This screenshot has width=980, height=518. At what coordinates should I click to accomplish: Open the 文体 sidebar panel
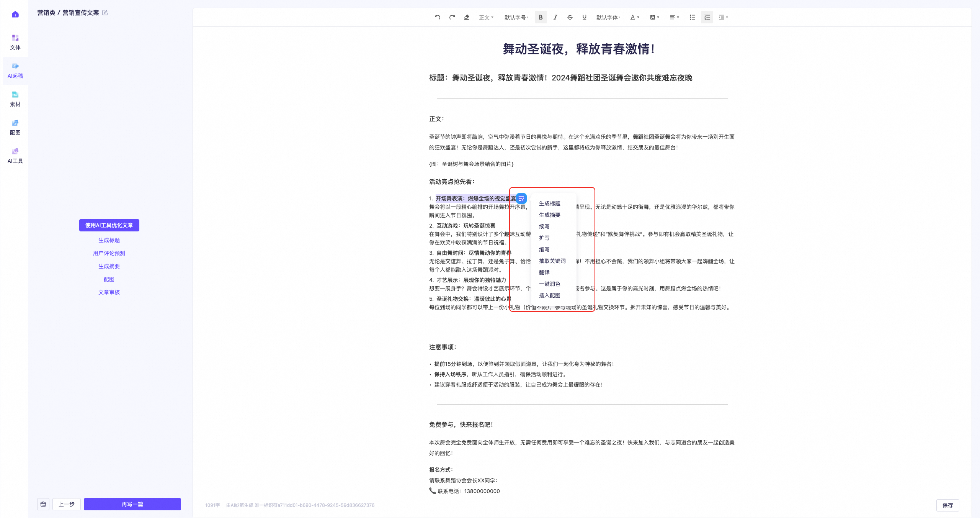(15, 43)
